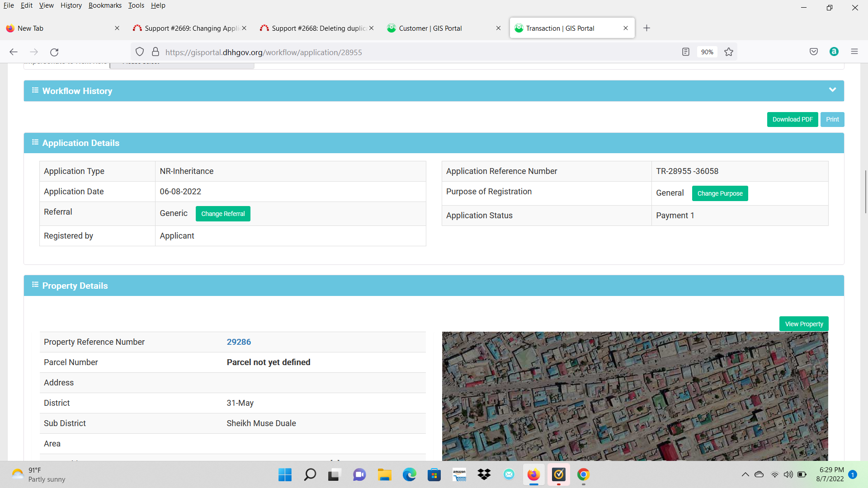Screen dimensions: 868x488
Task: Go forward to next page
Action: tap(34, 52)
